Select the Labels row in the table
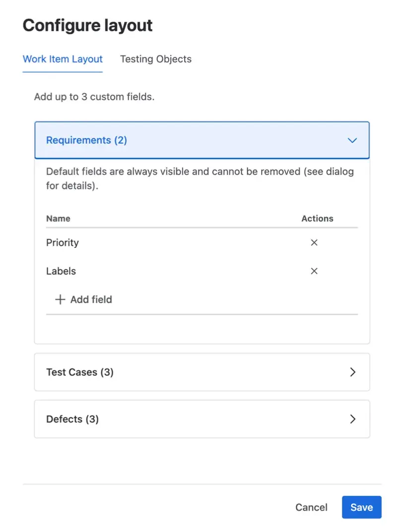Viewport: 400px width, 532px height. click(x=61, y=271)
